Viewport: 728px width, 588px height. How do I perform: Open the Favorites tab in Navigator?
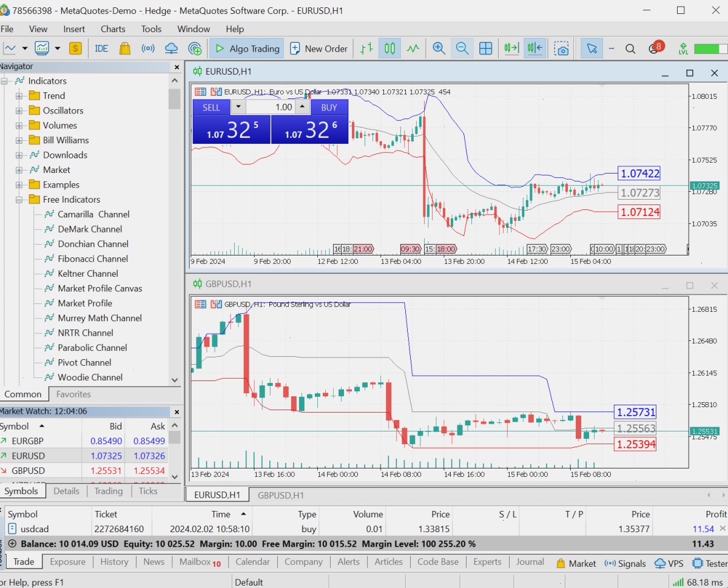click(73, 394)
